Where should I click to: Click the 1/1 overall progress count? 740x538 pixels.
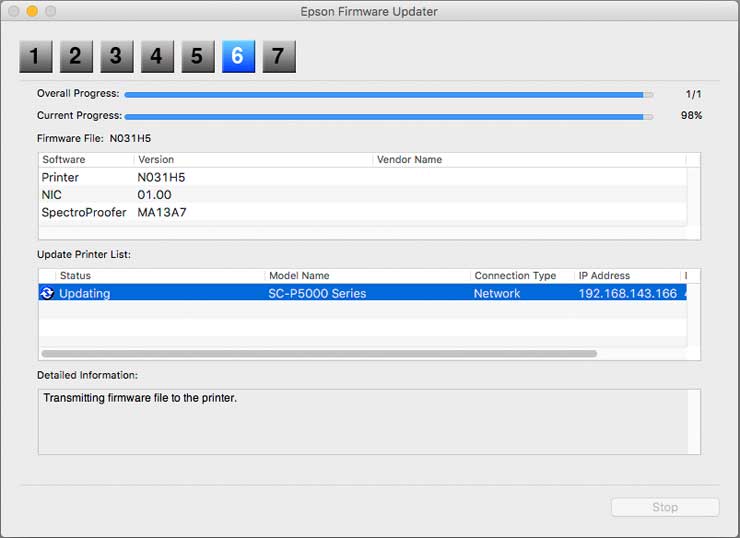pyautogui.click(x=693, y=94)
